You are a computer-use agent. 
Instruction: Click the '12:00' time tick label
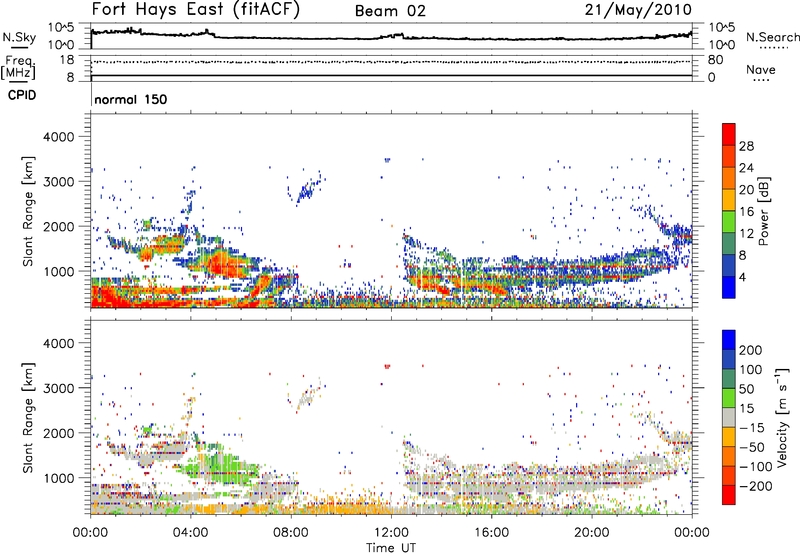click(x=391, y=533)
